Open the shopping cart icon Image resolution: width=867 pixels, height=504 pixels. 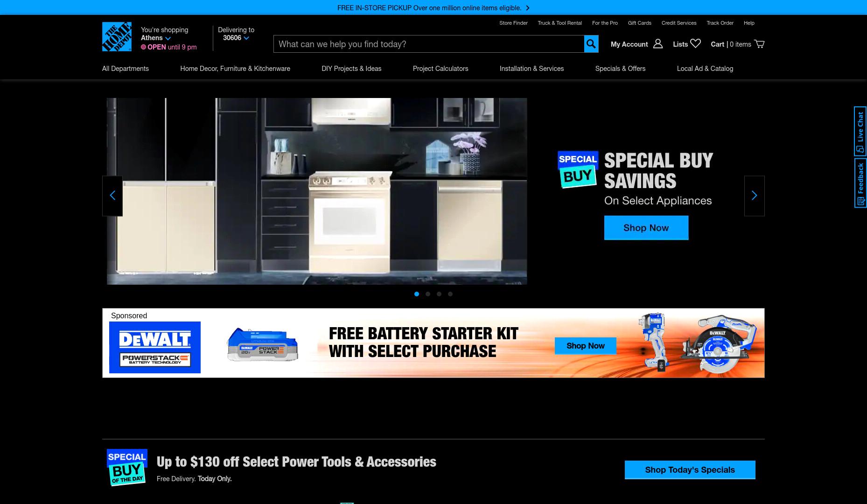click(759, 44)
